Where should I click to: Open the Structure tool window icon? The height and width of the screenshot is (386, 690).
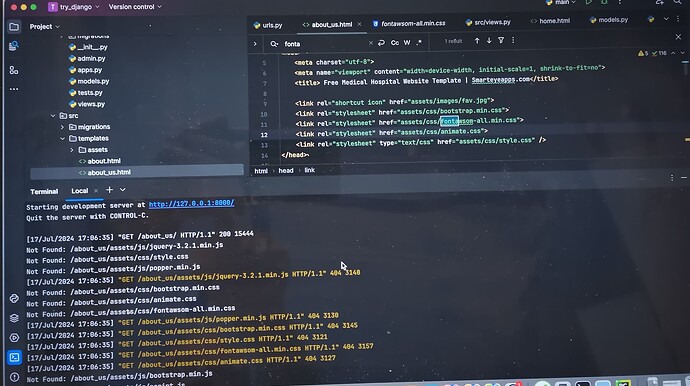click(14, 70)
